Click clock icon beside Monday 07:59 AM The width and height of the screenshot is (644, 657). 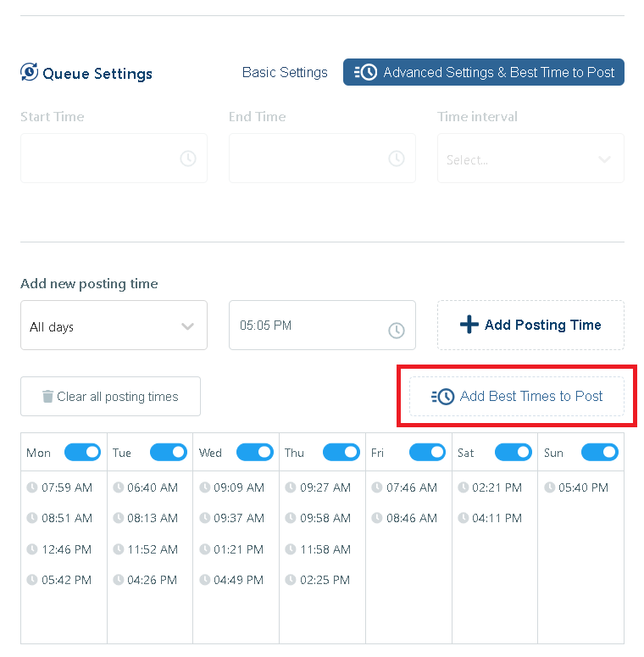pos(32,487)
